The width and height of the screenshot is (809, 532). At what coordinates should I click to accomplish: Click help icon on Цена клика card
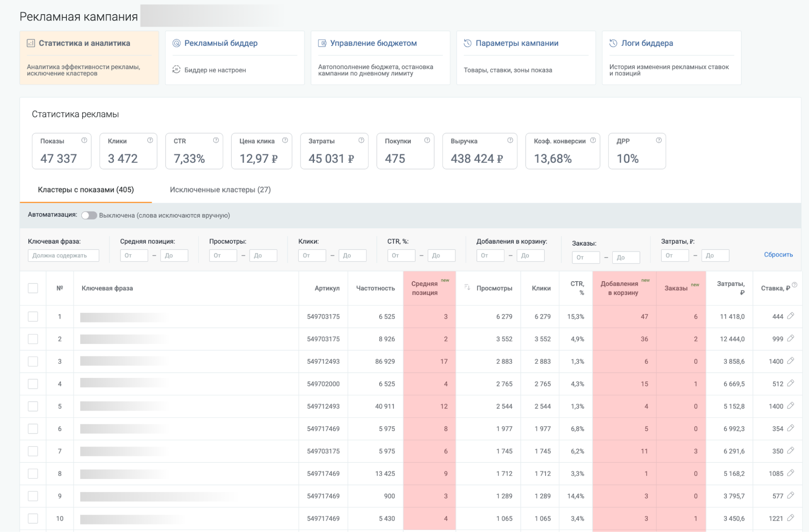(285, 140)
